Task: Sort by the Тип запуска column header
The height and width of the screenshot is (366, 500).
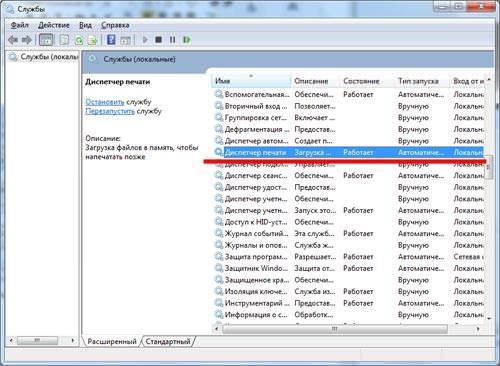Action: (423, 81)
